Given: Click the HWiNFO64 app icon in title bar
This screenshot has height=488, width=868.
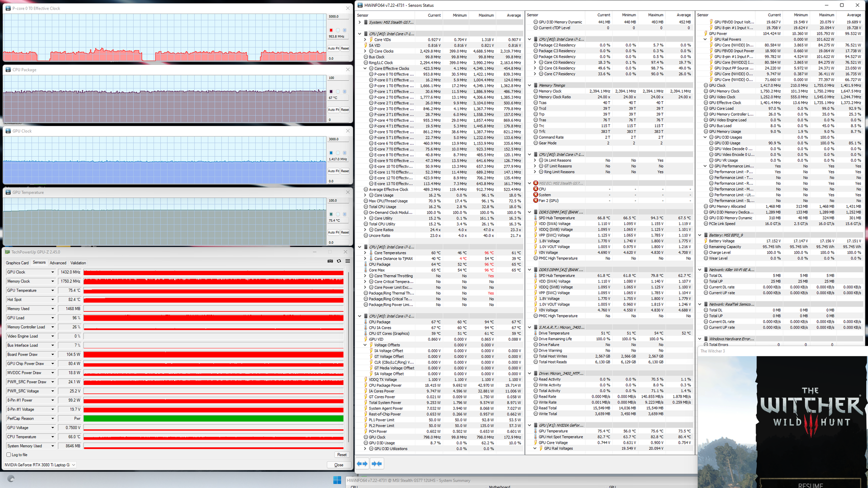Looking at the screenshot, I should coord(360,5).
